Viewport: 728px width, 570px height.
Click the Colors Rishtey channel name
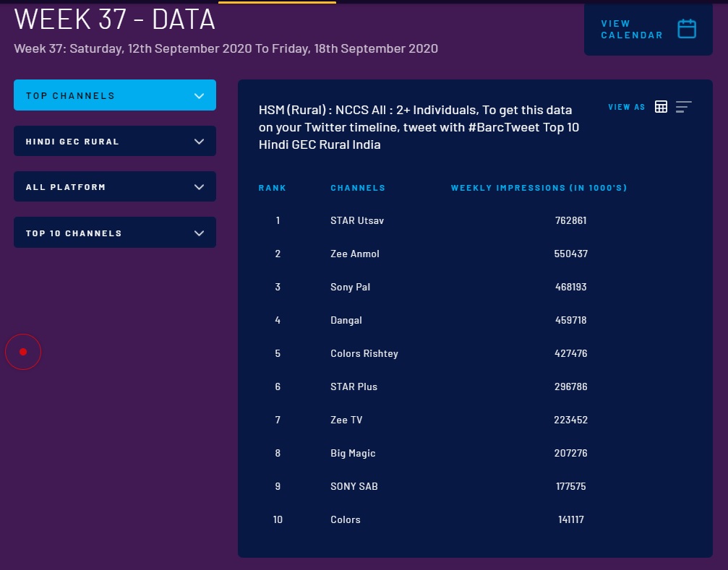[x=364, y=353]
